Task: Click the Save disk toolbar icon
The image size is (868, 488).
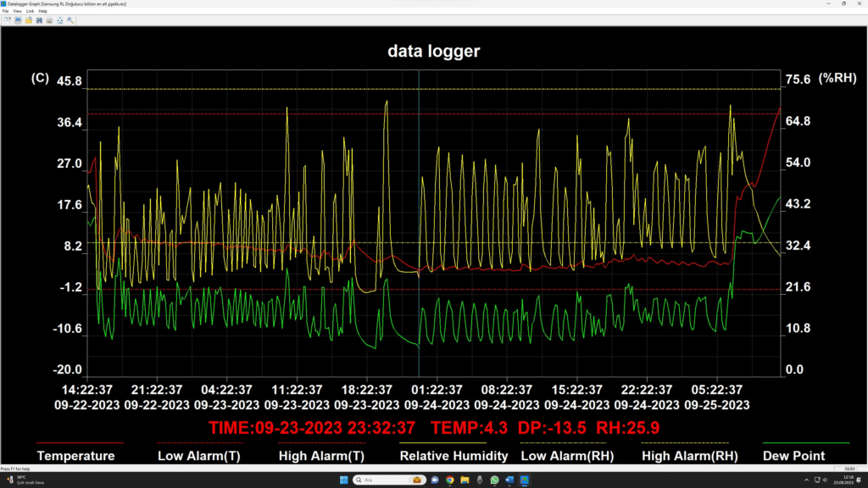Action: click(39, 20)
